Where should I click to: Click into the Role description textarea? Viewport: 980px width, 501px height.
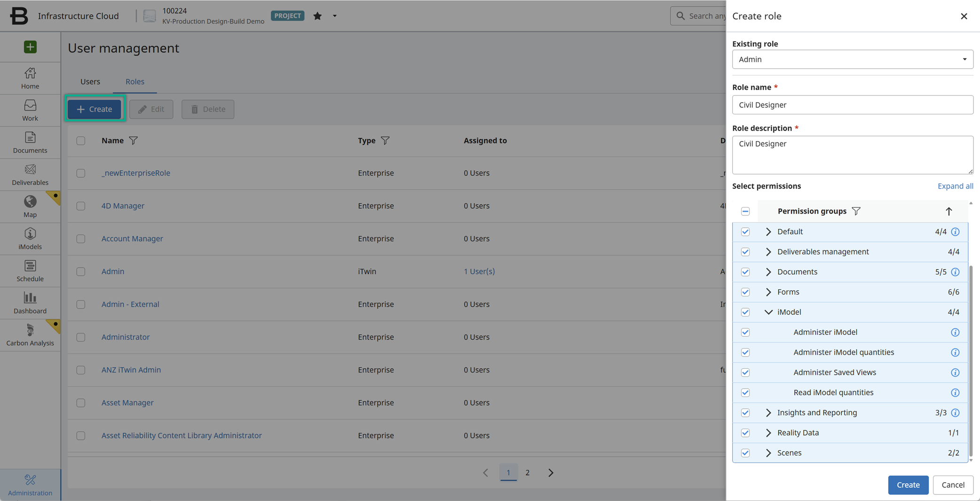point(853,155)
